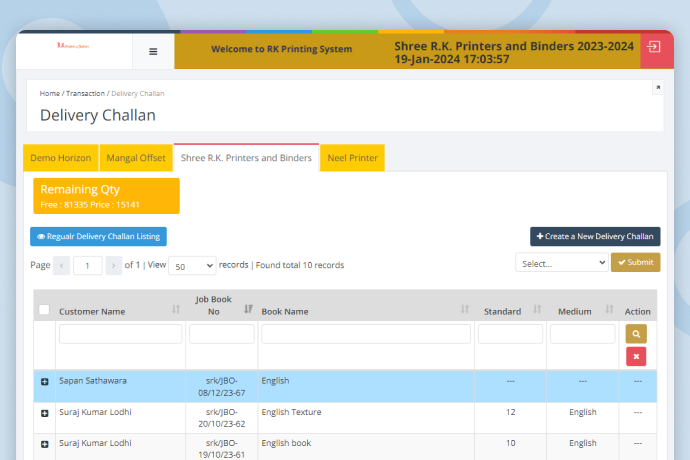Viewport: 690px width, 460px height.
Task: Click the Book Name filter field
Action: 366,334
